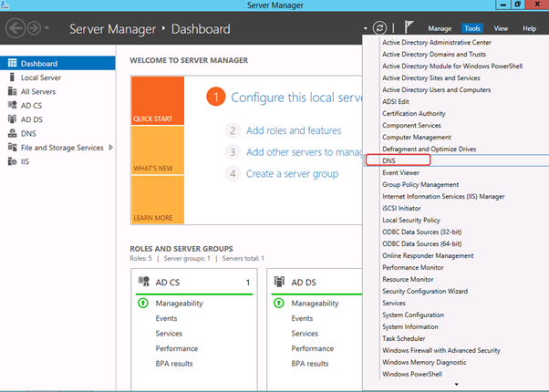Open Events in AD DS tile
This screenshot has width=549, height=392.
(302, 318)
